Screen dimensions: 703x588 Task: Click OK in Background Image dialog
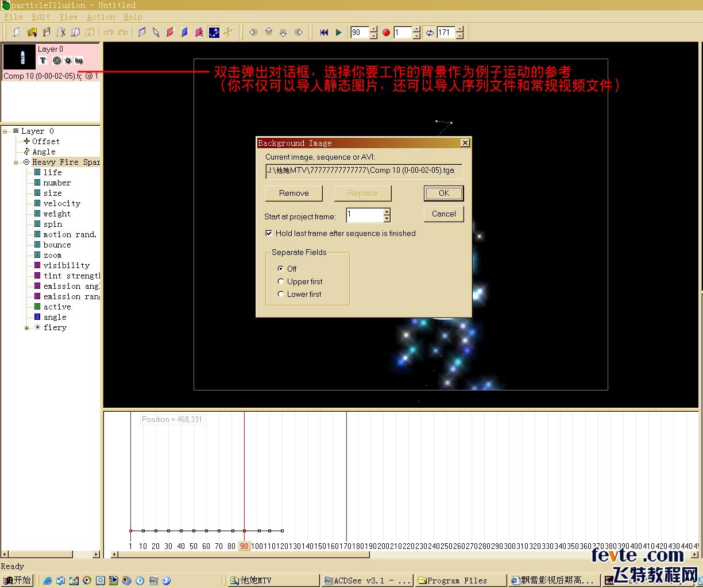(x=444, y=194)
